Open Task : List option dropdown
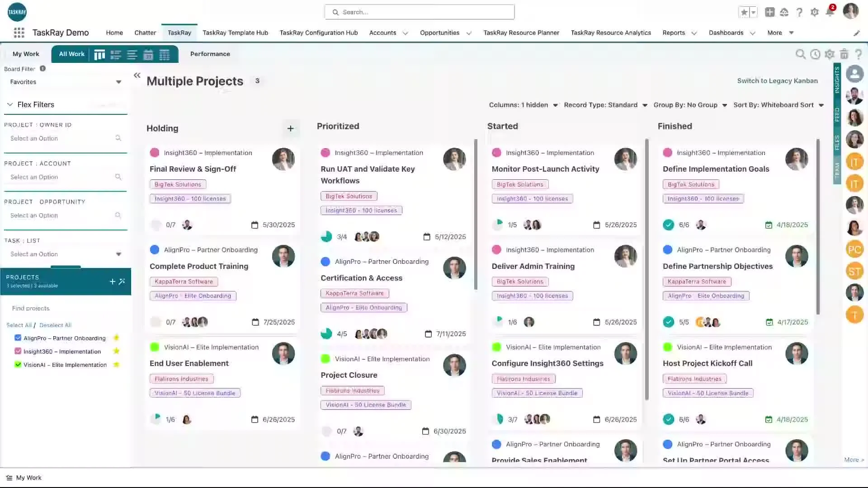Screen dimensions: 868x488 click(65, 254)
